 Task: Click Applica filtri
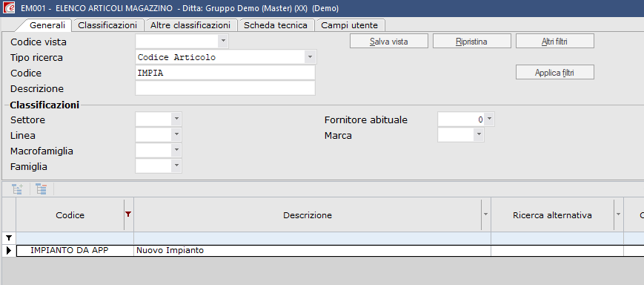[555, 73]
